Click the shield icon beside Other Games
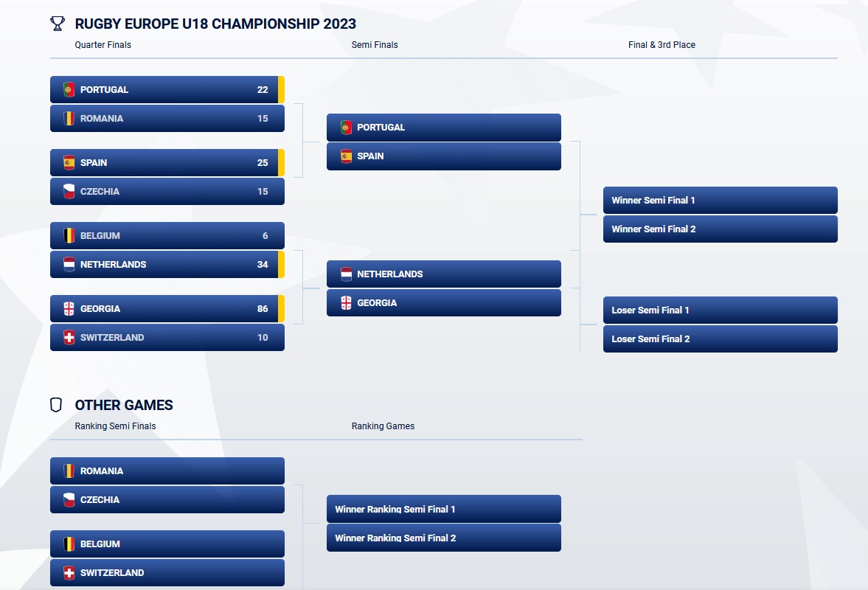 [x=56, y=405]
